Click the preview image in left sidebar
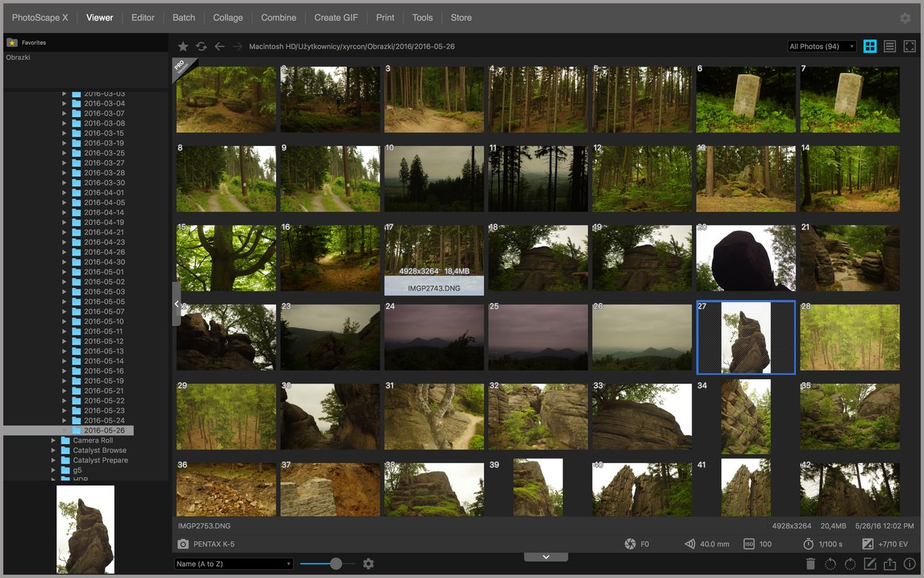The height and width of the screenshot is (578, 924). (85, 529)
